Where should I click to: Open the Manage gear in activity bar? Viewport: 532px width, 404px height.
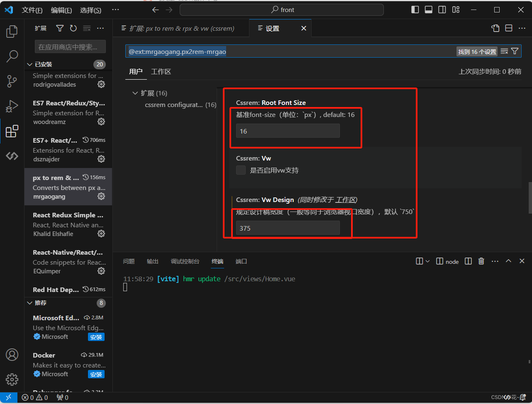tap(12, 379)
